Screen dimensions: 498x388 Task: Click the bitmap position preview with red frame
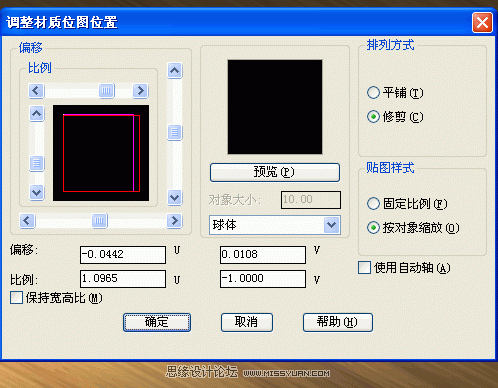(101, 153)
